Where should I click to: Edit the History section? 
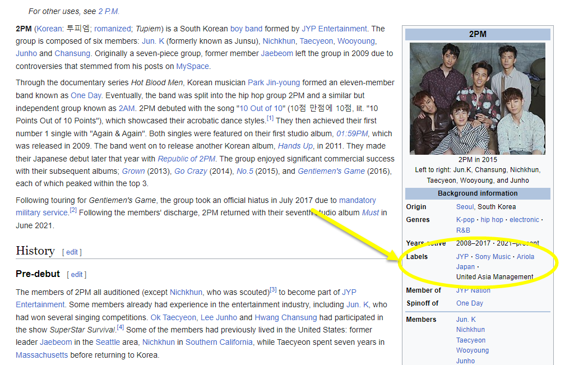click(72, 252)
